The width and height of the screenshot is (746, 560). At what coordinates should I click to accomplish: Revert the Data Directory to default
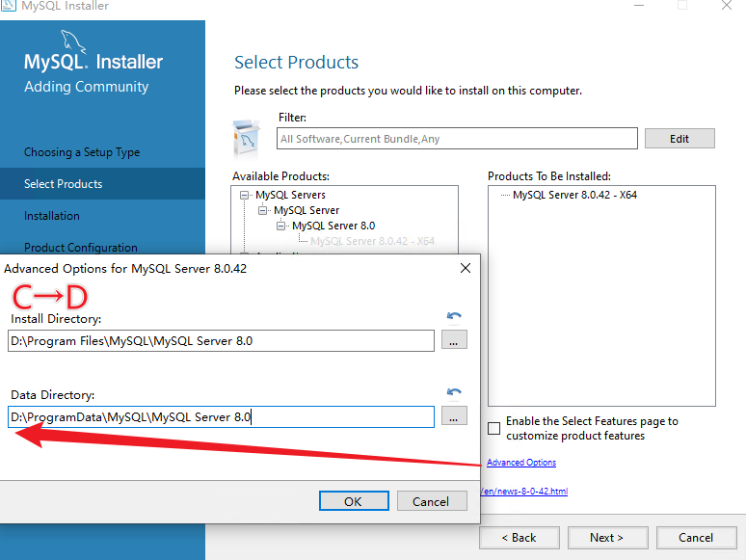point(454,392)
